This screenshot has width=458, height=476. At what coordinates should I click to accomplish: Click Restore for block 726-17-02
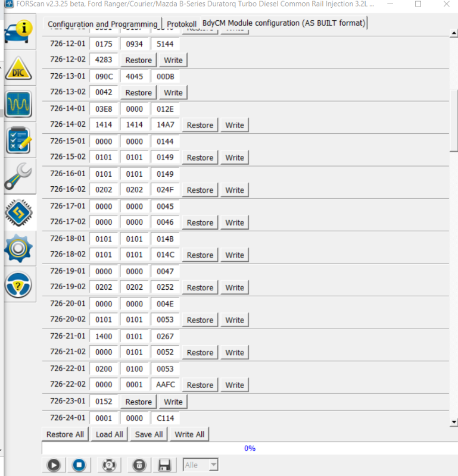click(200, 223)
